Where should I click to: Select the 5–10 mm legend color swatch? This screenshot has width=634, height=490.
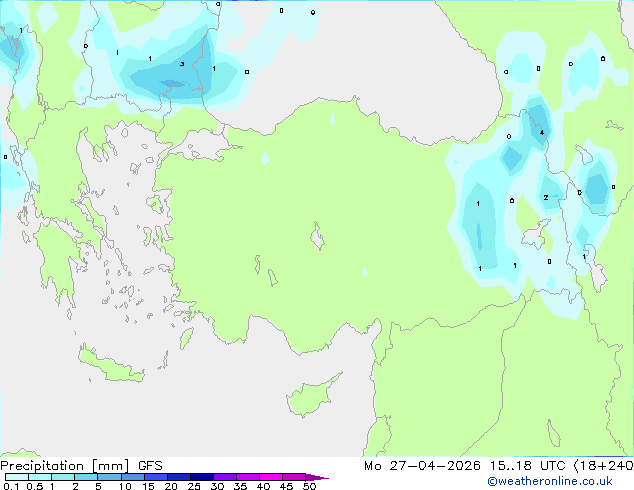[x=109, y=477]
